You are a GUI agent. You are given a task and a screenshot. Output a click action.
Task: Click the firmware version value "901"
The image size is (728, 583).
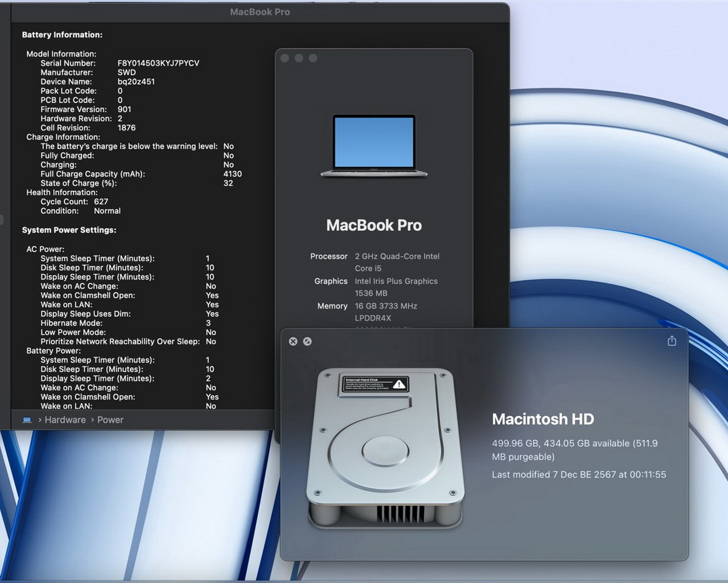tap(124, 109)
